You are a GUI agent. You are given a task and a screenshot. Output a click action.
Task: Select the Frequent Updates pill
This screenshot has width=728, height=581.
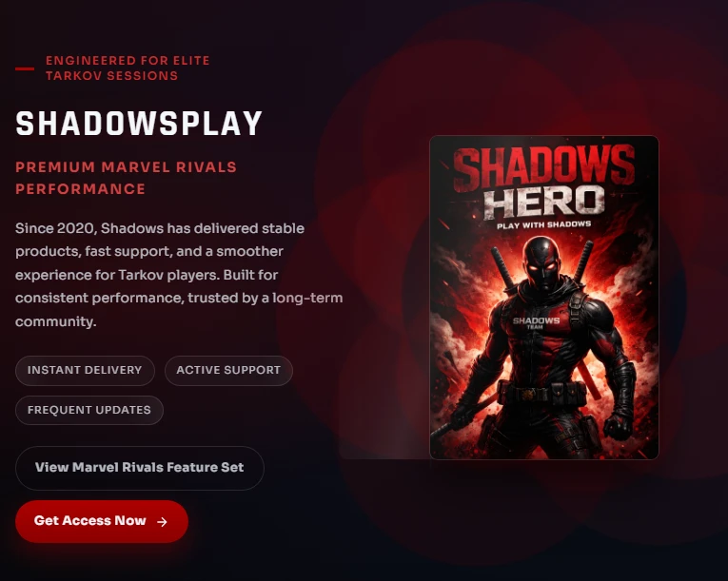click(x=89, y=410)
